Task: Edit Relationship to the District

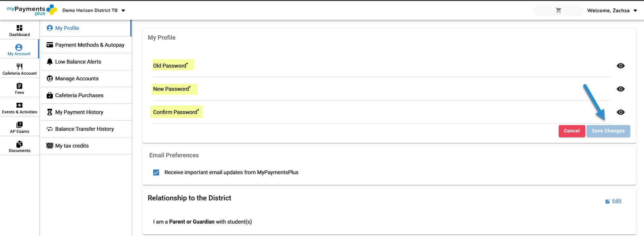Action: 616,201
